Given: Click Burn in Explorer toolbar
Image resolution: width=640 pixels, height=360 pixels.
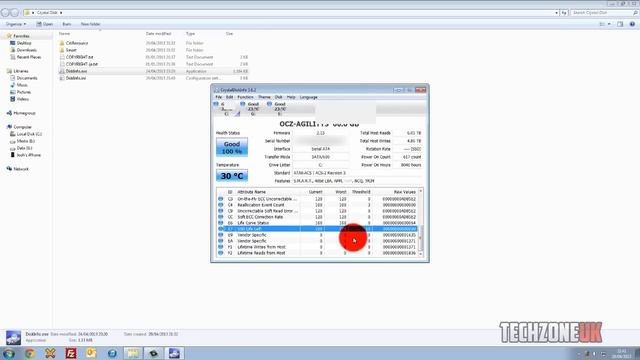Looking at the screenshot, I should (x=67, y=24).
